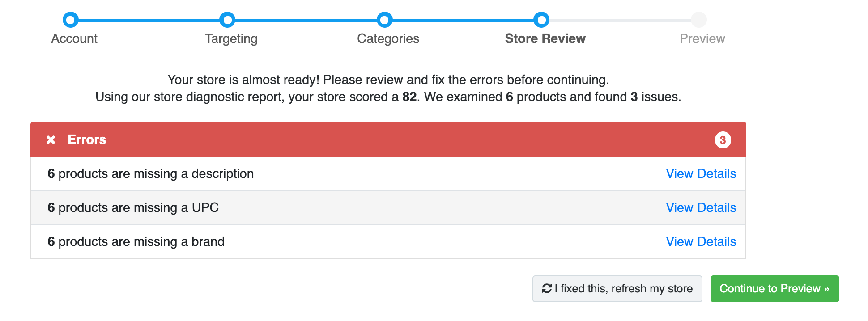Click the Account step circle
Screen dimensions: 868x321
click(x=71, y=20)
